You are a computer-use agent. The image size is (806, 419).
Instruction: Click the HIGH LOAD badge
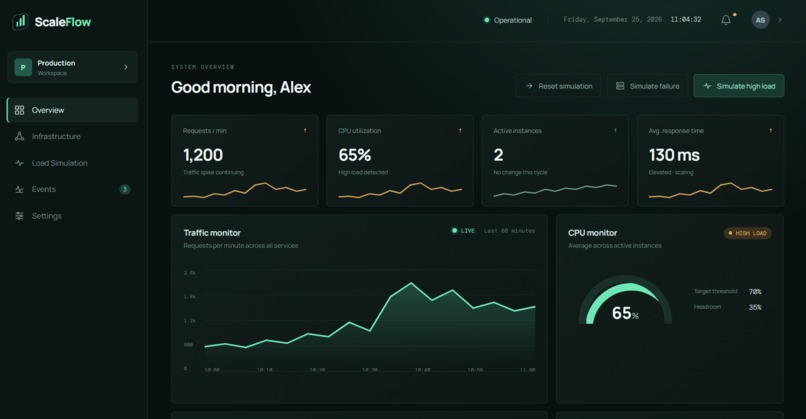pos(747,233)
